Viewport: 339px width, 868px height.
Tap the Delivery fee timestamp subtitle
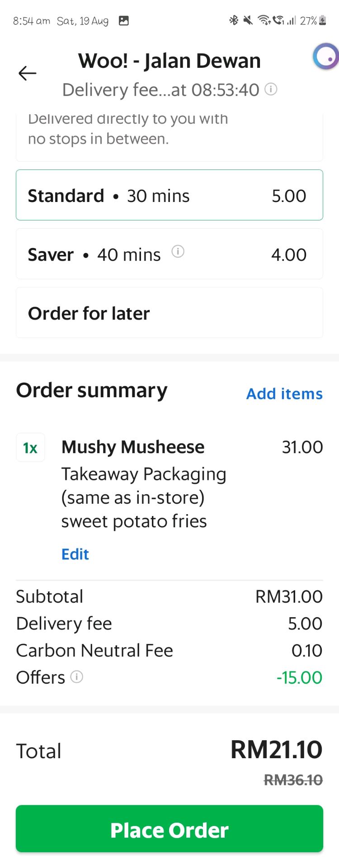click(160, 90)
